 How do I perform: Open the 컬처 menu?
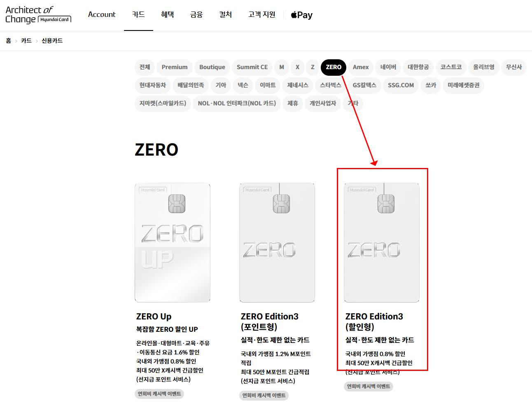226,14
